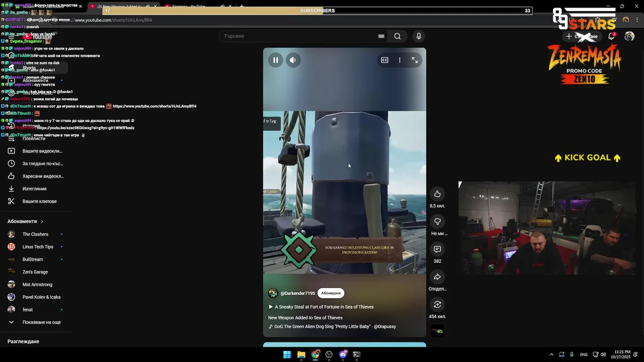The width and height of the screenshot is (644, 362).
Task: Open Terminal from the taskbar
Action: click(x=357, y=354)
